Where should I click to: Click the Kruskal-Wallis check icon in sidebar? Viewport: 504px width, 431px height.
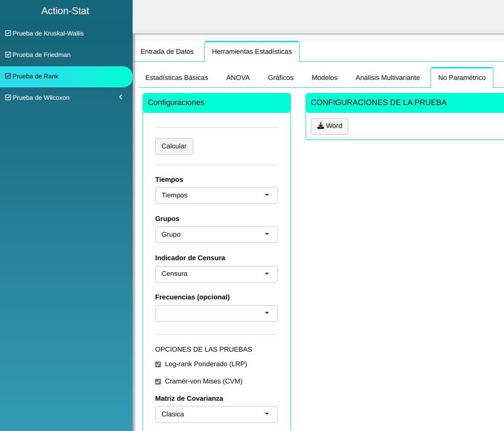[x=8, y=33]
